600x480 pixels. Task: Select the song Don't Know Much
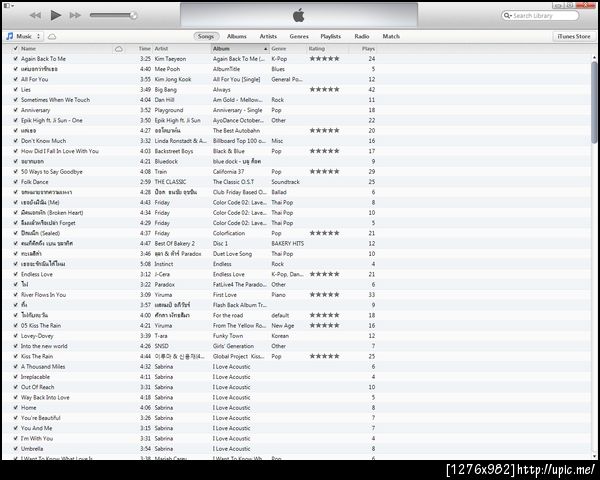tap(43, 141)
